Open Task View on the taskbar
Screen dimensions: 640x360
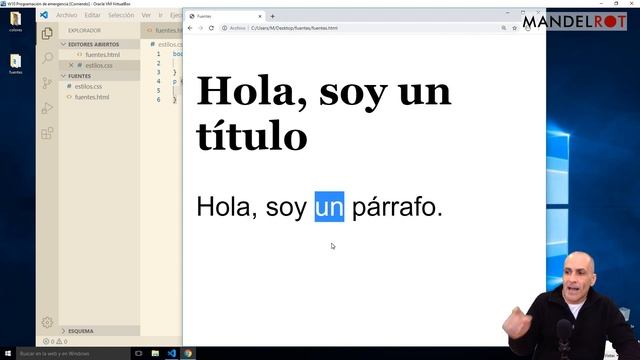click(x=138, y=353)
